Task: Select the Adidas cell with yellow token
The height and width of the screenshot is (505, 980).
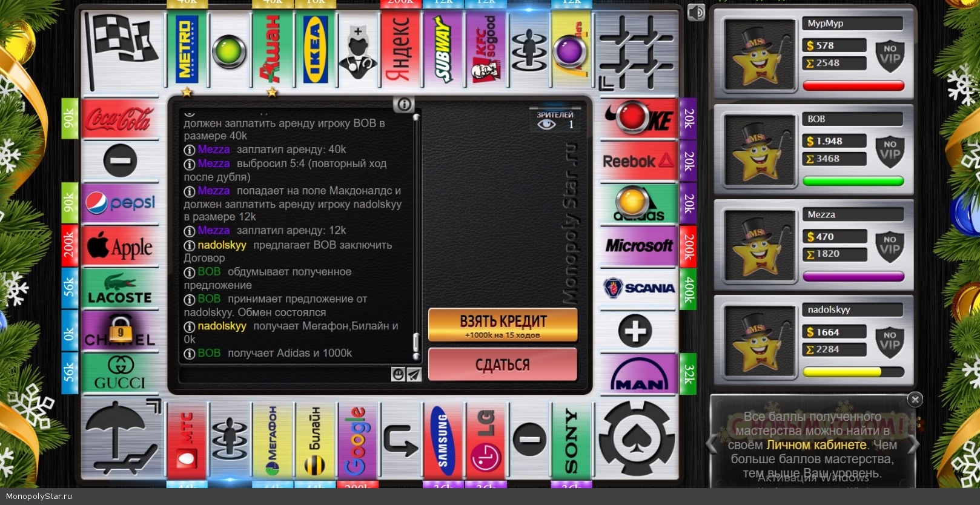Action: pos(638,203)
